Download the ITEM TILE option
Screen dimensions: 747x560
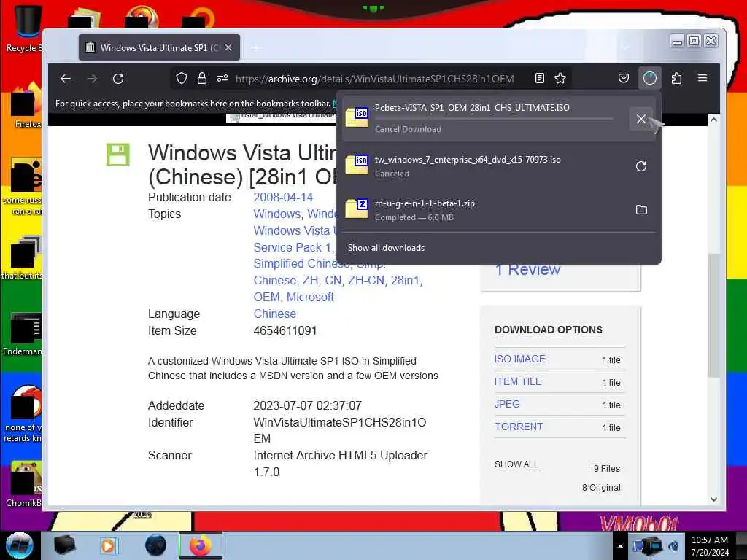pyautogui.click(x=518, y=381)
